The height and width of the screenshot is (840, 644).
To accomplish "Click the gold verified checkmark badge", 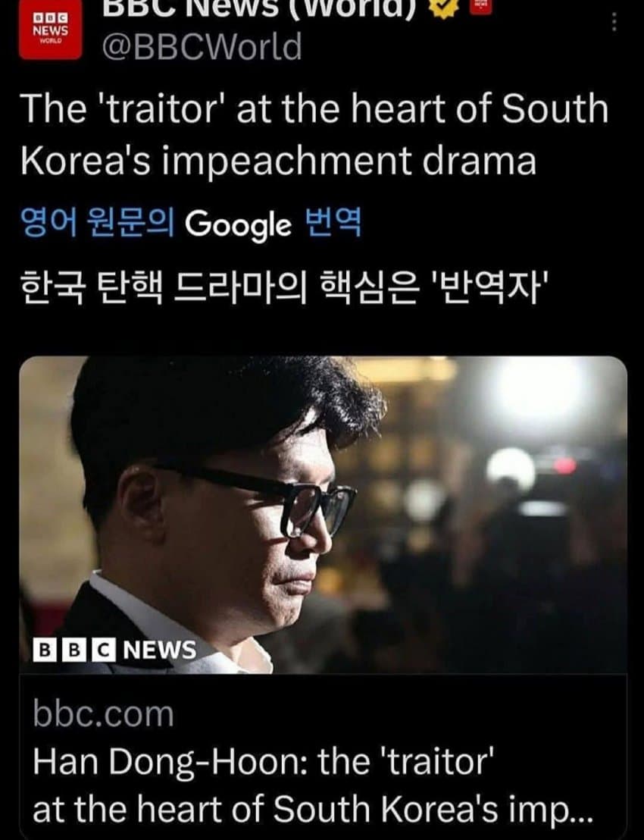I will (442, 8).
